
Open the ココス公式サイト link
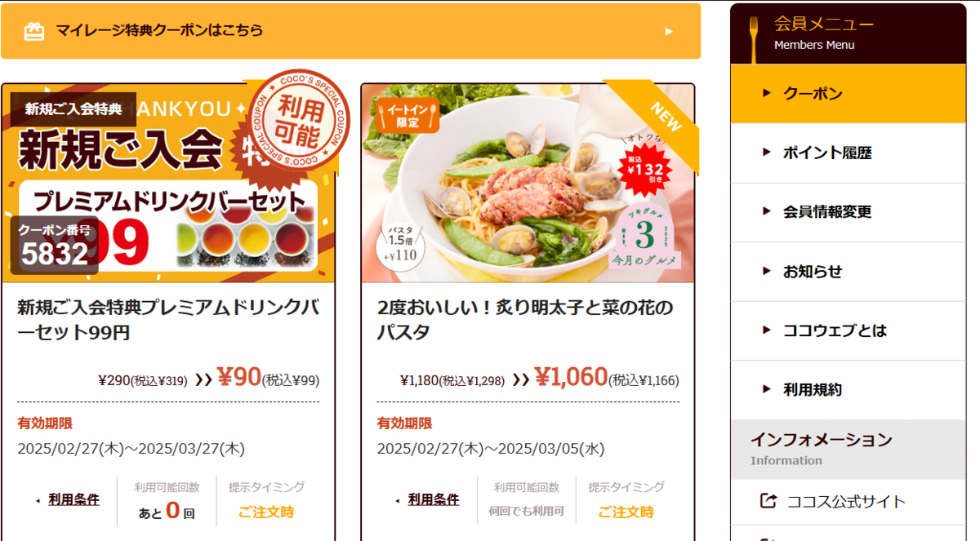coord(848,502)
